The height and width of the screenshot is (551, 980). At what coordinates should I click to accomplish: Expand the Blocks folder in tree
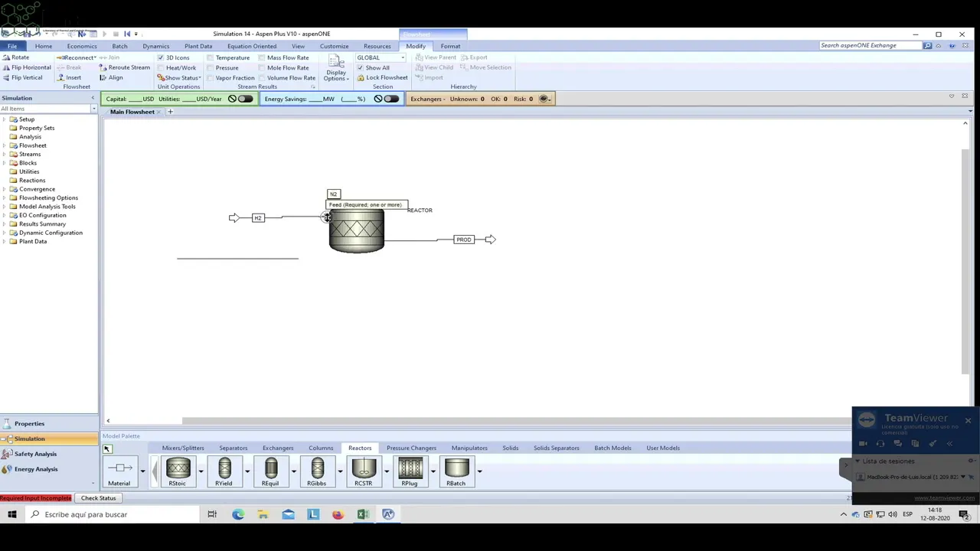[x=4, y=163]
